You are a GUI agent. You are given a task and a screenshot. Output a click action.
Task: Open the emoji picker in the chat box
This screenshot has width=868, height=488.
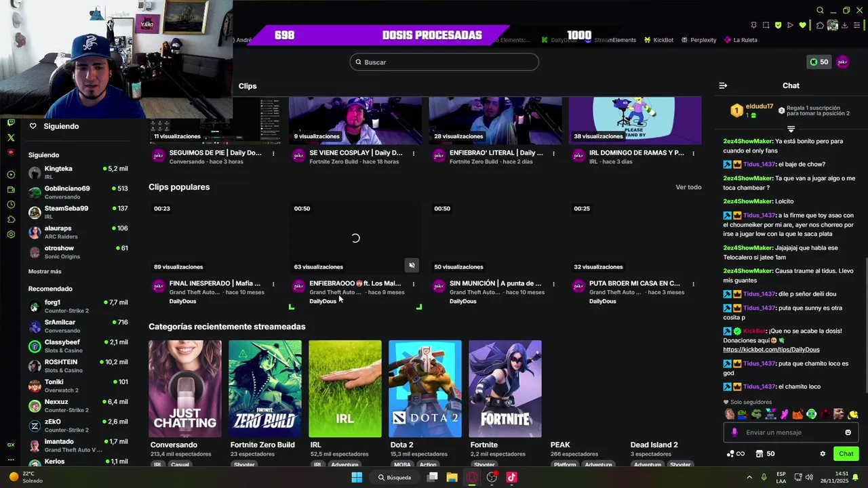[x=848, y=432]
